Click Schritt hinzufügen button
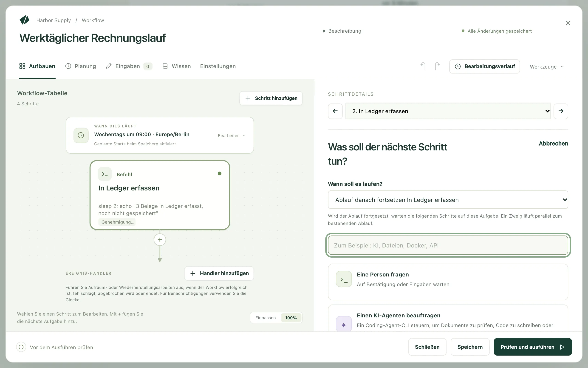 (x=271, y=98)
